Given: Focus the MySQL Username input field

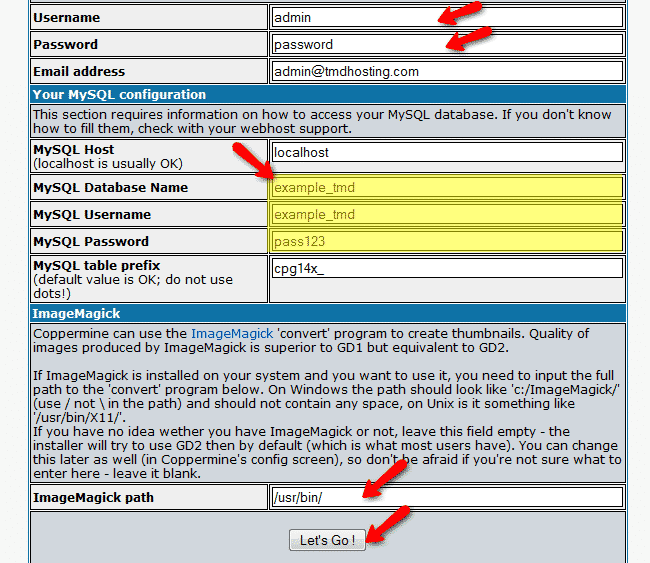Looking at the screenshot, I should pos(446,215).
